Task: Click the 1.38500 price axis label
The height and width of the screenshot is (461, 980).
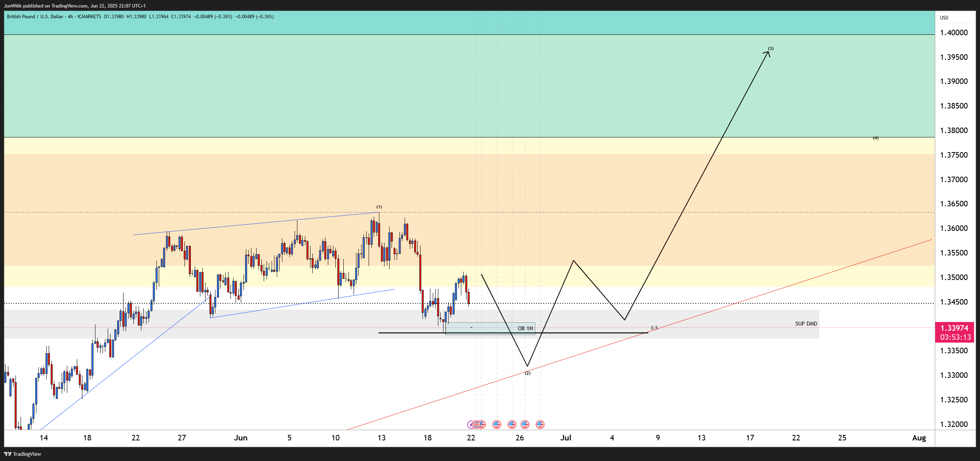Action: [954, 106]
